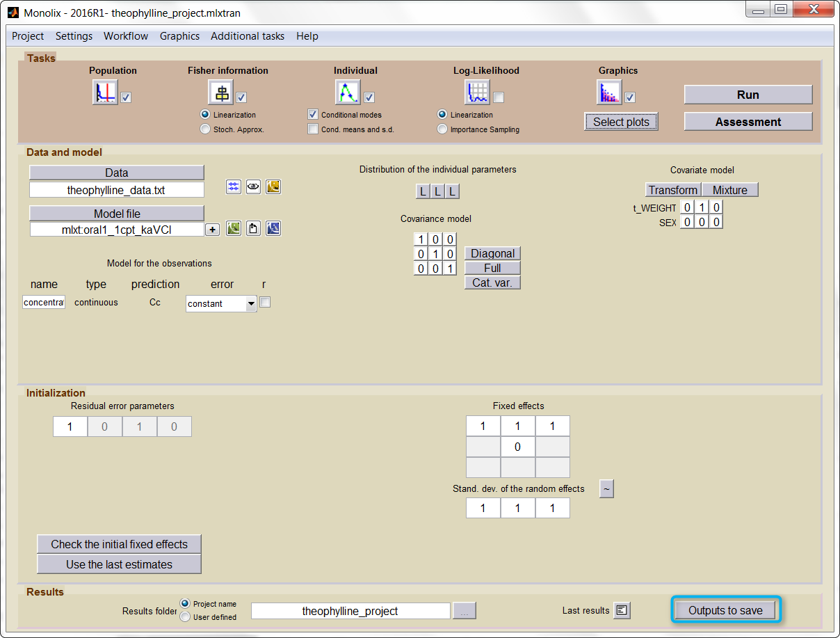Click the blue sliders icon beside the data file
This screenshot has height=638, width=840.
[234, 186]
